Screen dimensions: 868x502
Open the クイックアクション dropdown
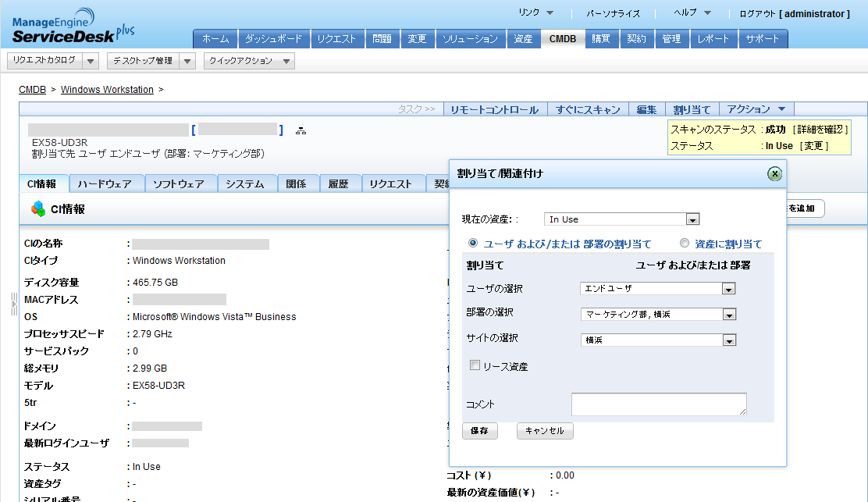(249, 61)
